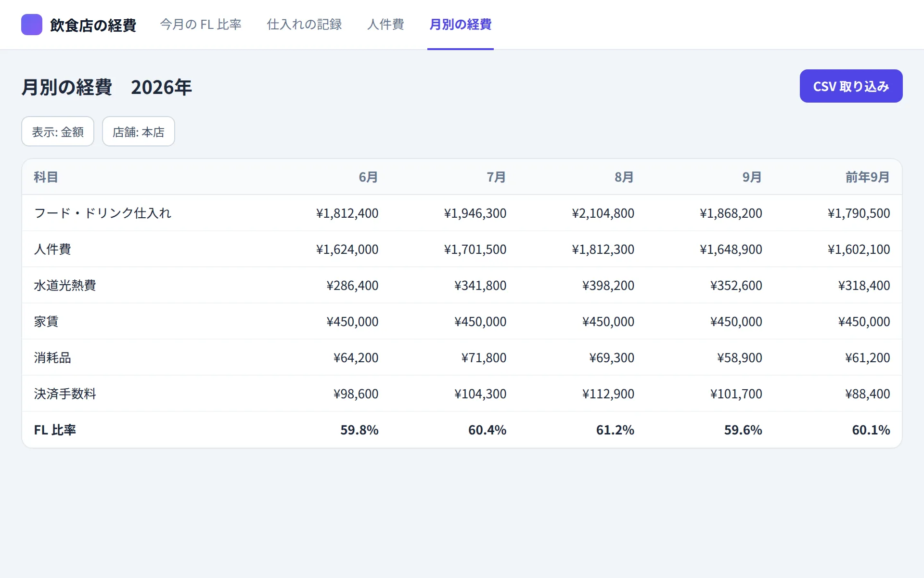Click the 6月 column header
This screenshot has width=924, height=578.
[x=368, y=177]
